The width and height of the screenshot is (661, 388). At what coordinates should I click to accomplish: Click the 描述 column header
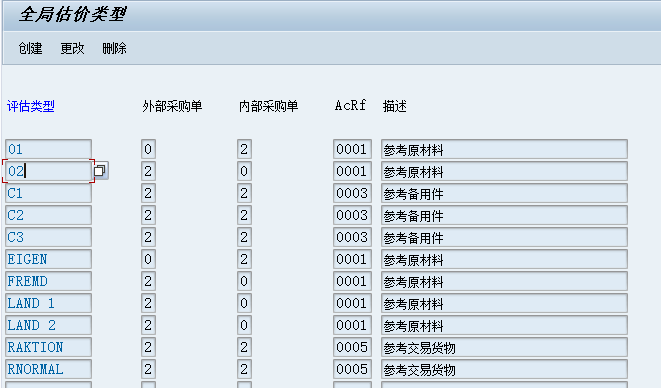point(395,106)
